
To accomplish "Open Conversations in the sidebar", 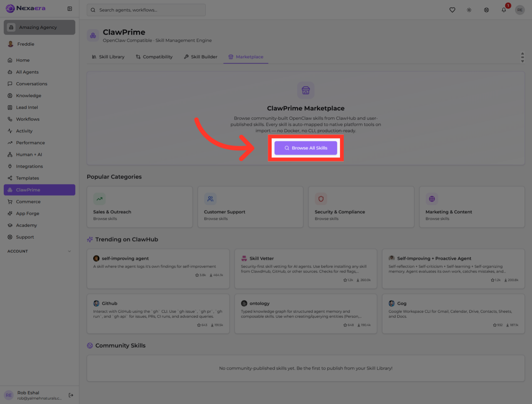I will coord(39,84).
